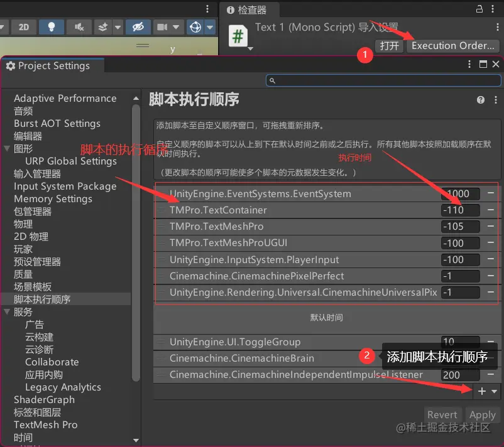Toggle the gizmos globe icon
The height and width of the screenshot is (447, 504).
coord(195,27)
